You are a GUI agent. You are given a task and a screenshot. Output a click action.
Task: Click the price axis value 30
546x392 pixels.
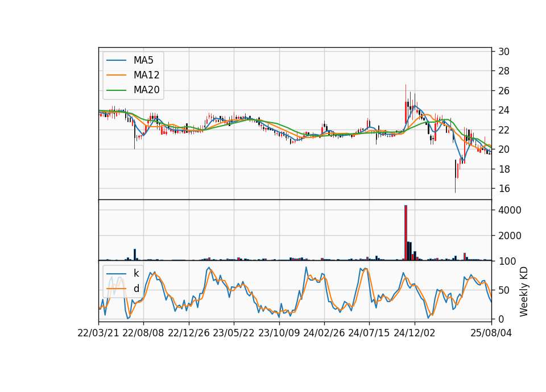pos(503,52)
